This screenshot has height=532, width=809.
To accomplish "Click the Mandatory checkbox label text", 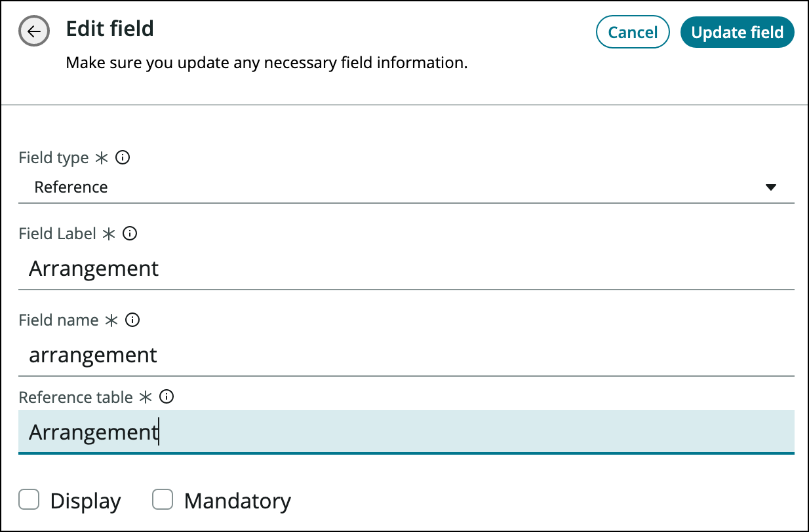I will point(237,501).
